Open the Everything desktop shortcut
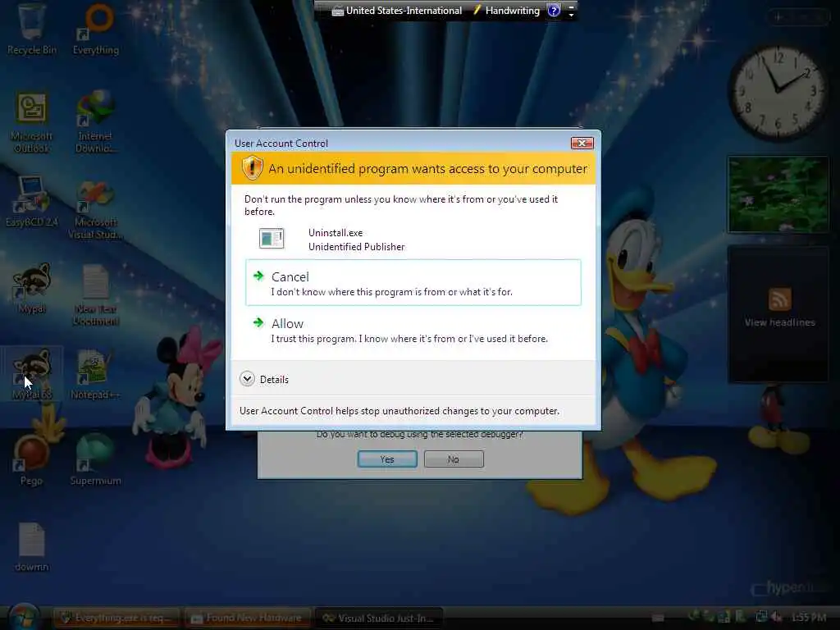Viewport: 840px width, 630px height. pos(96,30)
